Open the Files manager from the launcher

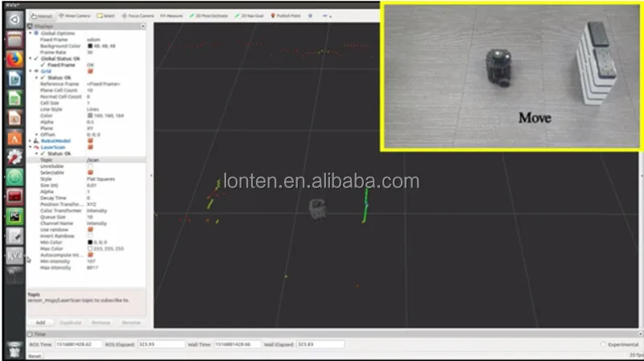(x=14, y=39)
